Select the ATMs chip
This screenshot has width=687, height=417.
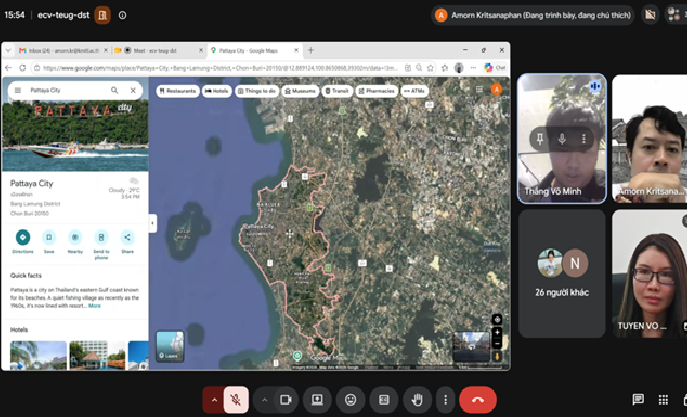(x=414, y=91)
